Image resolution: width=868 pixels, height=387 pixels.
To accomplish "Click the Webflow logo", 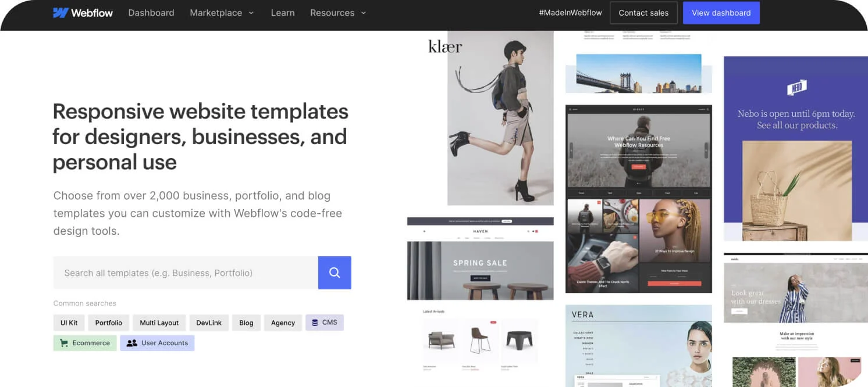I will pos(83,13).
